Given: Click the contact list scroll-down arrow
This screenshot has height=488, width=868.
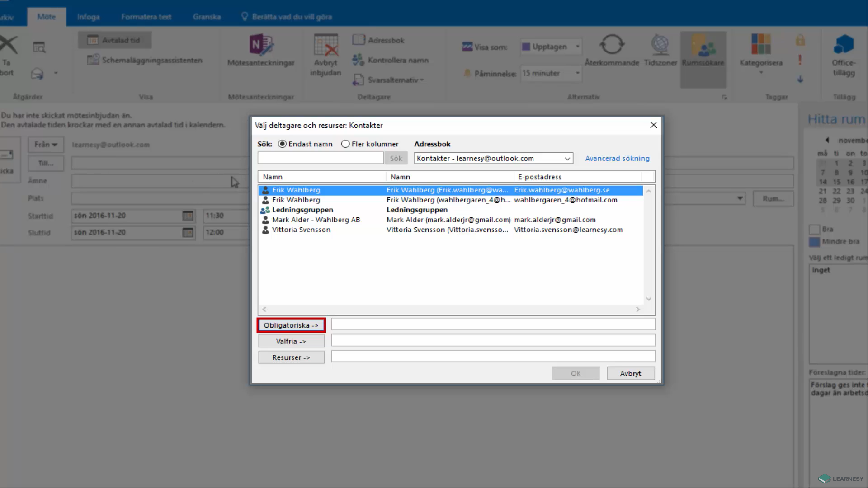Looking at the screenshot, I should pos(649,299).
